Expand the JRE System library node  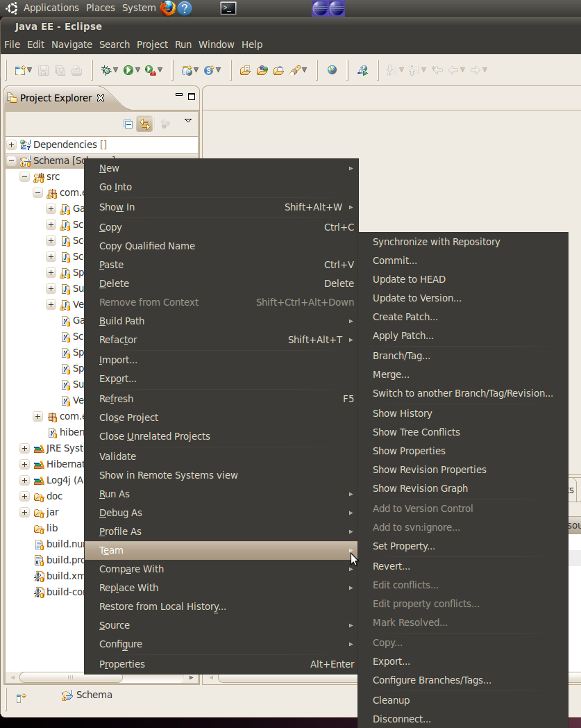click(x=24, y=449)
